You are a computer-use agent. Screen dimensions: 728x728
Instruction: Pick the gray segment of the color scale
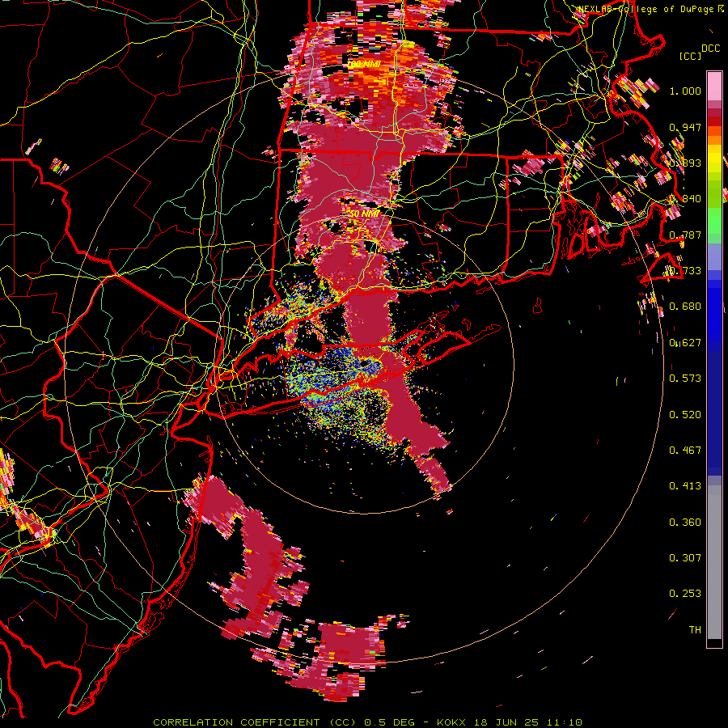click(714, 562)
